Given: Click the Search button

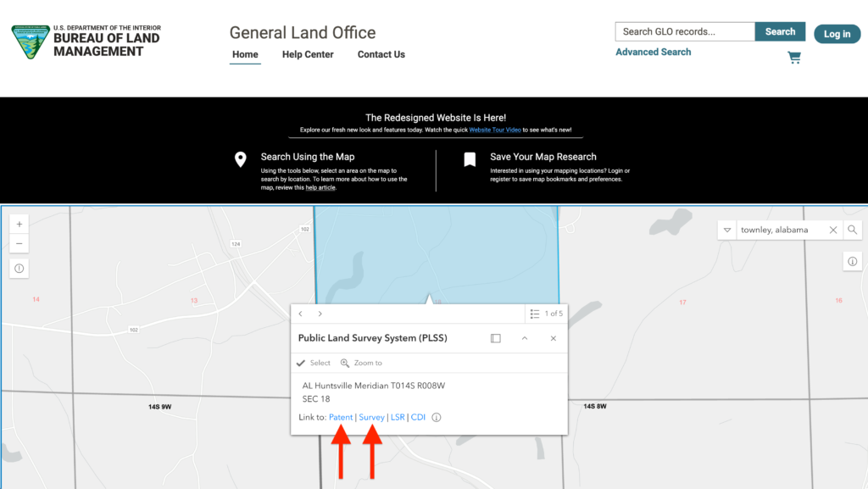Looking at the screenshot, I should tap(780, 31).
